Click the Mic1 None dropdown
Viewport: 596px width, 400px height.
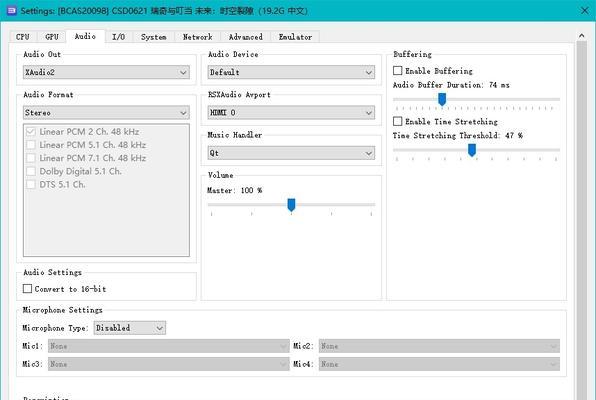pyautogui.click(x=168, y=346)
